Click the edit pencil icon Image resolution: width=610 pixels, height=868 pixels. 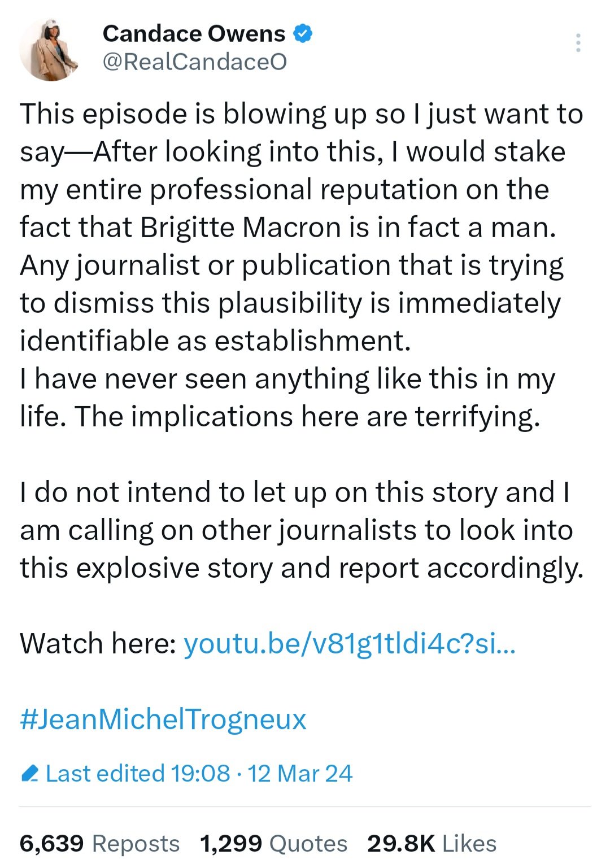(x=29, y=773)
